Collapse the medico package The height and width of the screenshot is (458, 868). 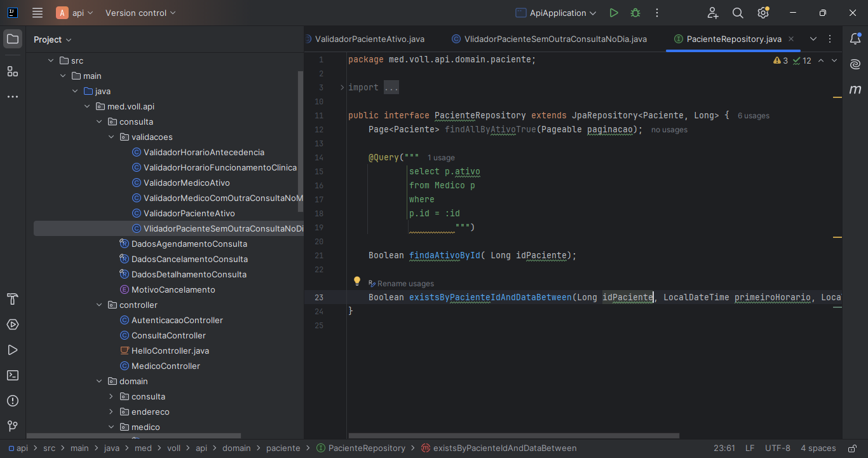[x=111, y=427]
